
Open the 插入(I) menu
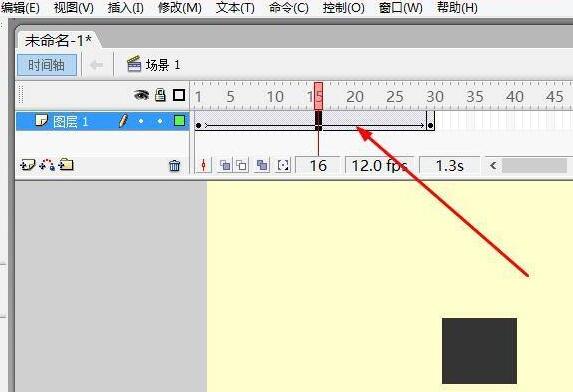[x=125, y=7]
